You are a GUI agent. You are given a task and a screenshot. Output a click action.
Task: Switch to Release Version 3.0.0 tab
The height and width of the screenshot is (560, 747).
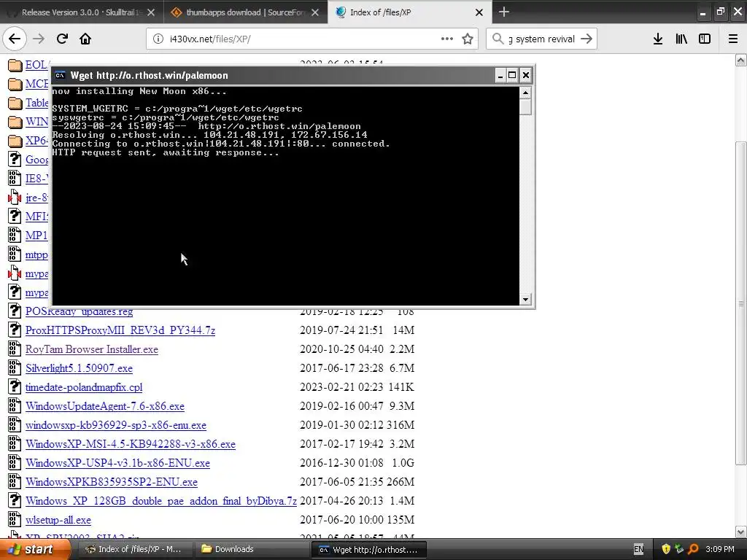(x=82, y=12)
